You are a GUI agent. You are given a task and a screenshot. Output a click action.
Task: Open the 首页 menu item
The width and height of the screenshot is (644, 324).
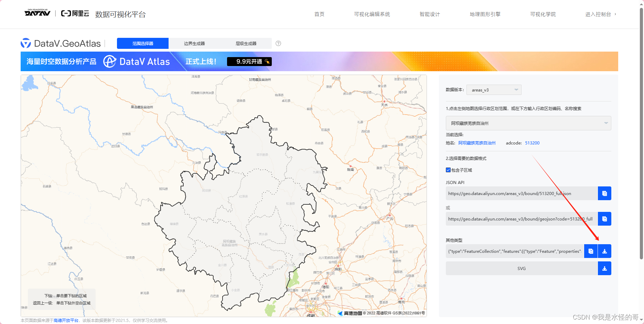point(319,14)
